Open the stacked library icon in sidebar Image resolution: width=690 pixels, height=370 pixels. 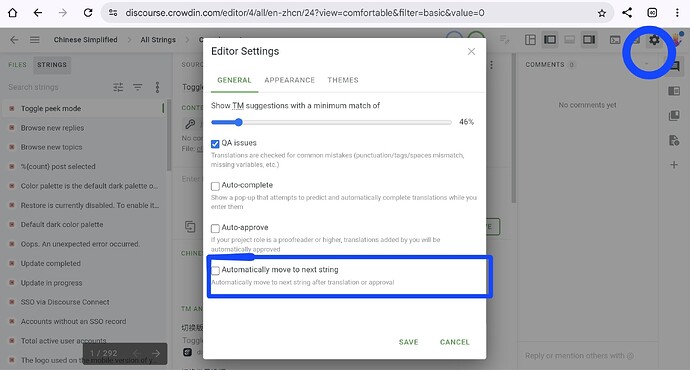click(674, 116)
